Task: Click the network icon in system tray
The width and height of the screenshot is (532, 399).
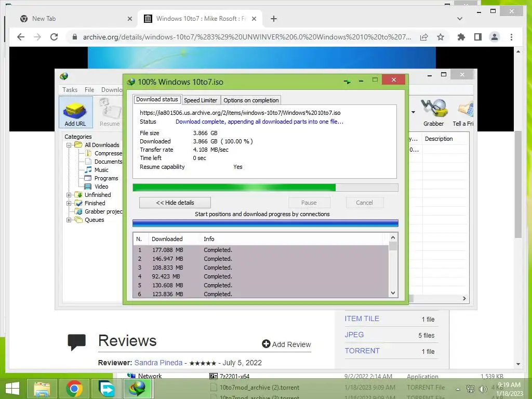Action: point(471,389)
